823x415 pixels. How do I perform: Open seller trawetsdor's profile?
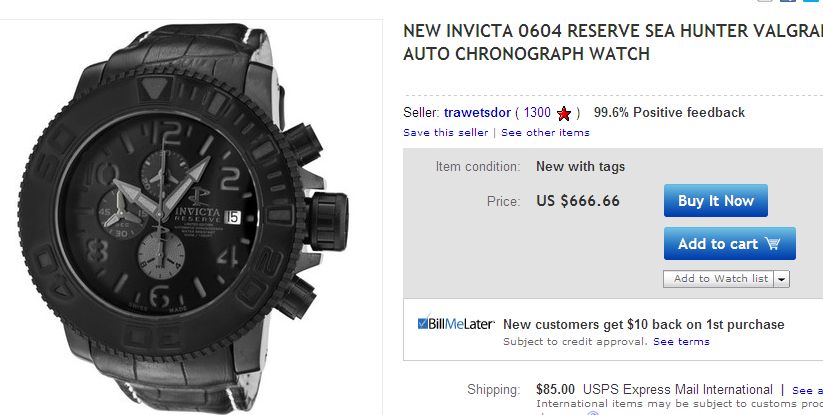[476, 113]
